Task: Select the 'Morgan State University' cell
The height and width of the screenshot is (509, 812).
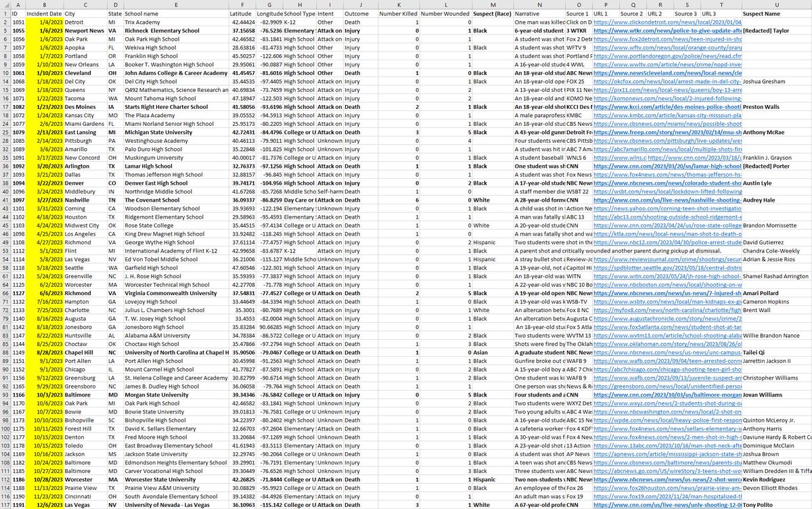Action: [176, 395]
